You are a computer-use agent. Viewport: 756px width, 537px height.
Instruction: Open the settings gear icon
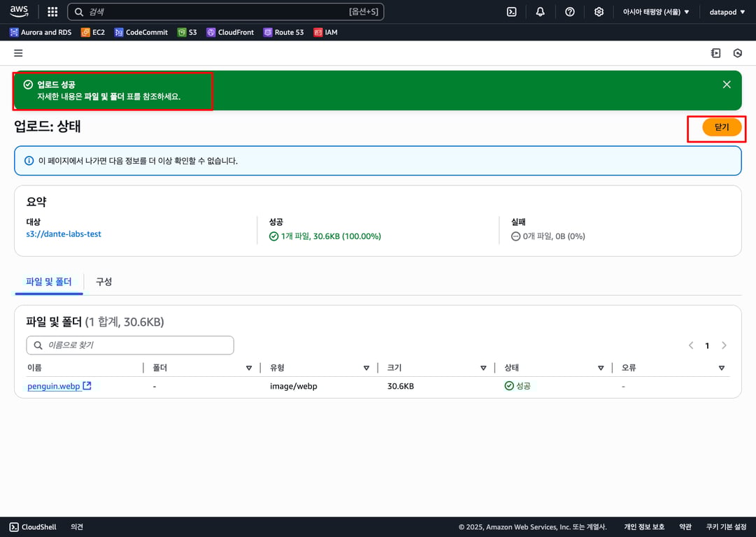coord(599,12)
